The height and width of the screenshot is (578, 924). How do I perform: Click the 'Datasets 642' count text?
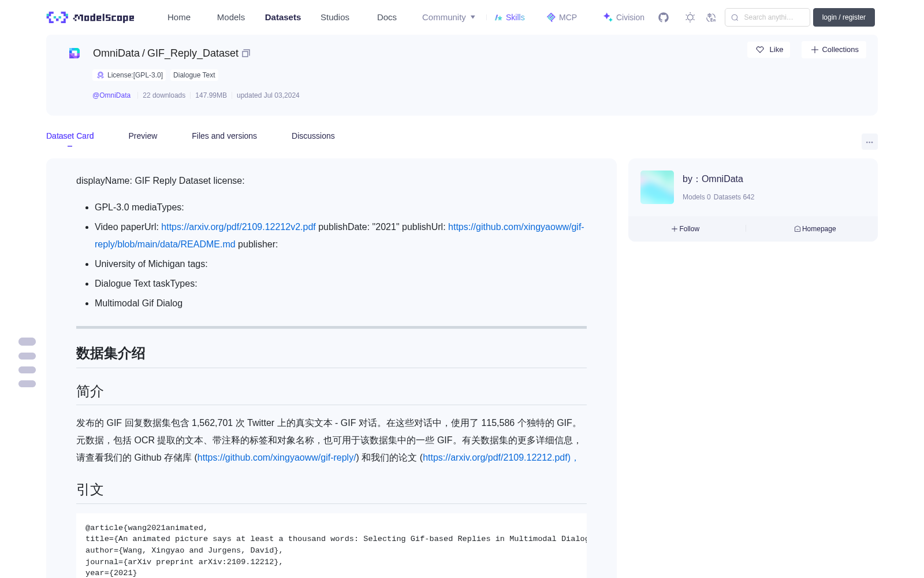pyautogui.click(x=734, y=197)
